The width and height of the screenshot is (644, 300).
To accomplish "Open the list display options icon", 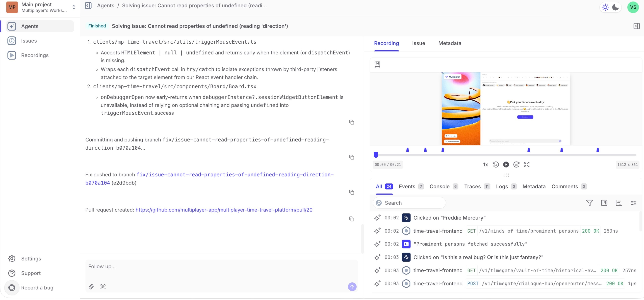I will coord(633,203).
